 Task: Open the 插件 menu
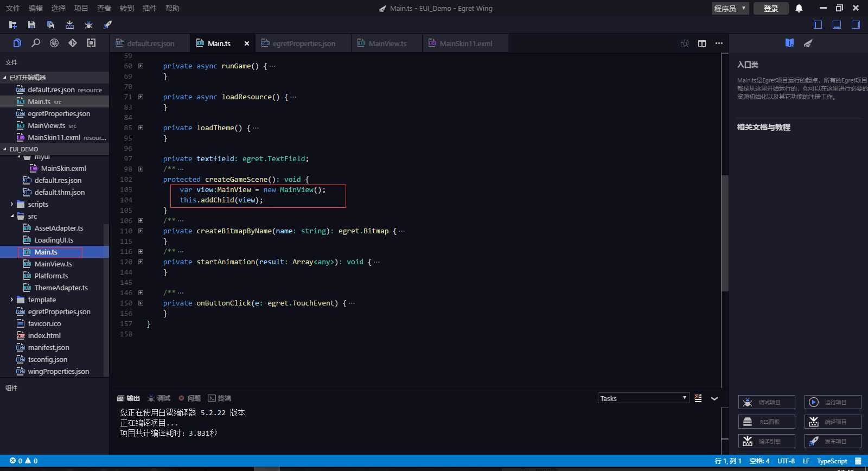click(x=149, y=8)
